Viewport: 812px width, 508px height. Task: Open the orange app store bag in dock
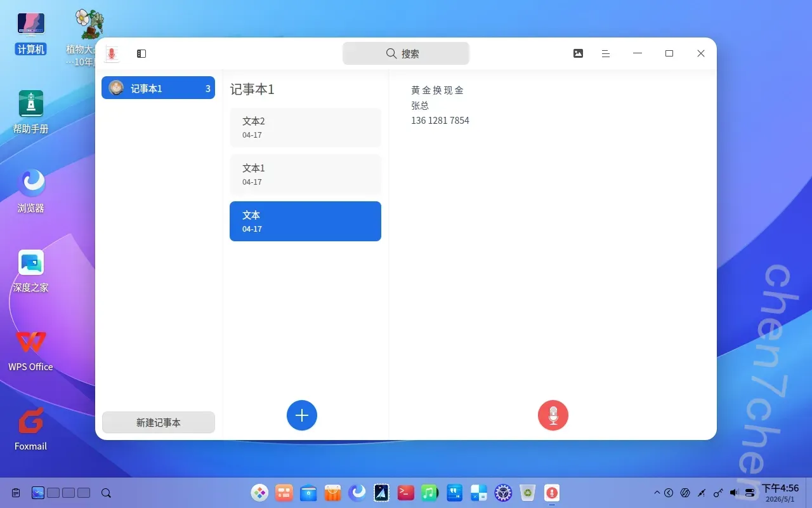pos(333,493)
